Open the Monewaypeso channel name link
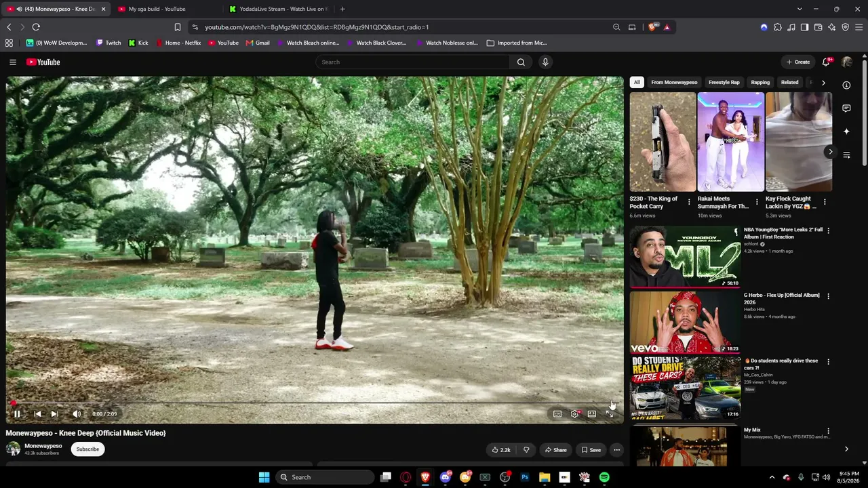The width and height of the screenshot is (868, 488). pos(43,446)
